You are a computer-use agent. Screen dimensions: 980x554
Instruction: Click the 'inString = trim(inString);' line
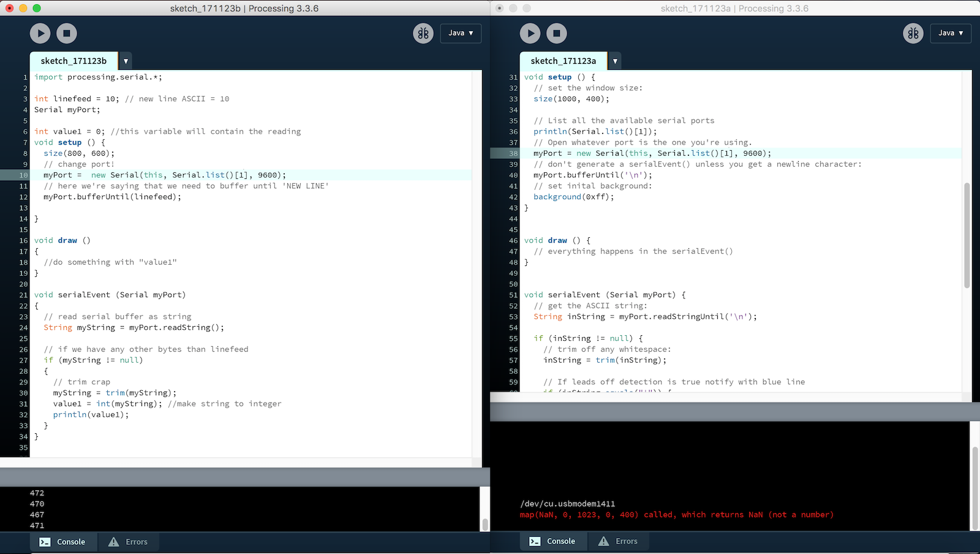click(x=605, y=360)
